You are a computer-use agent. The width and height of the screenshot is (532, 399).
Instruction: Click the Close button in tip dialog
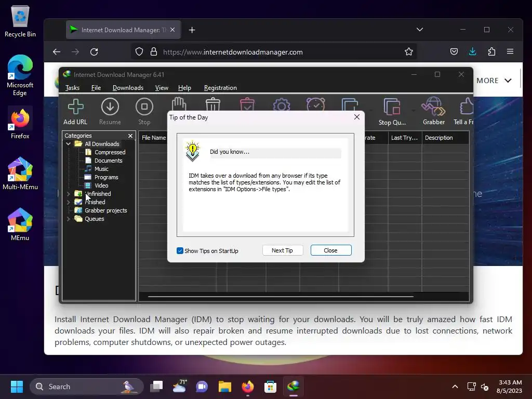[x=331, y=250]
